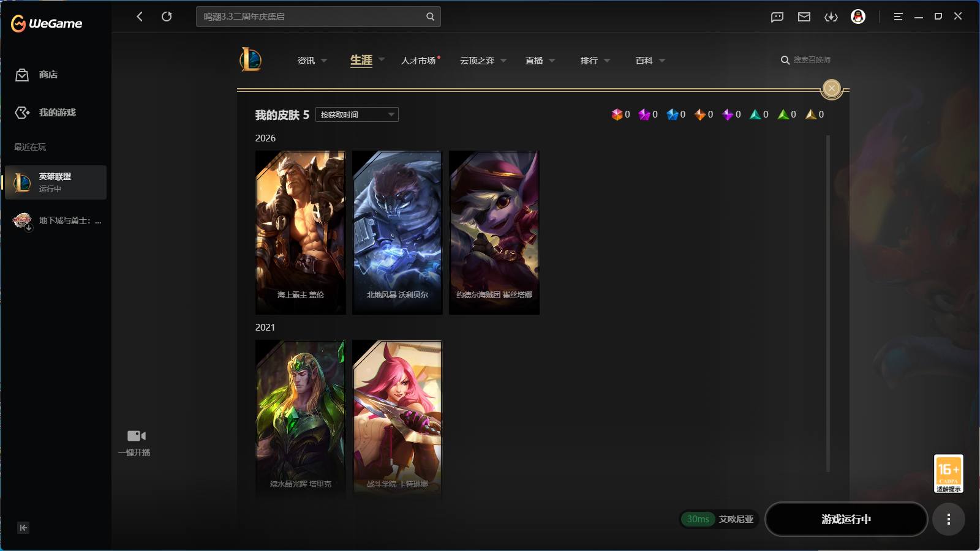Image resolution: width=980 pixels, height=551 pixels.
Task: Click the 艾欧尼亚 server label
Action: pyautogui.click(x=736, y=519)
